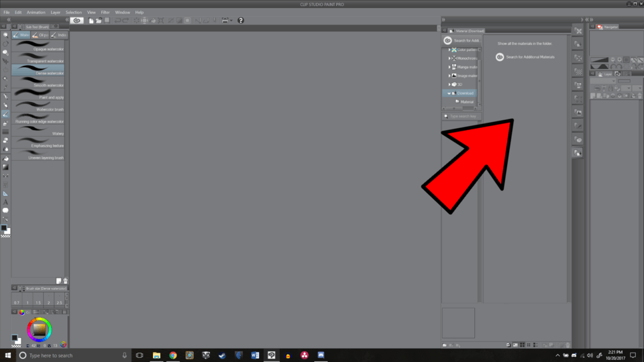Open the Filter menu
Image resolution: width=644 pixels, height=362 pixels.
pos(105,12)
